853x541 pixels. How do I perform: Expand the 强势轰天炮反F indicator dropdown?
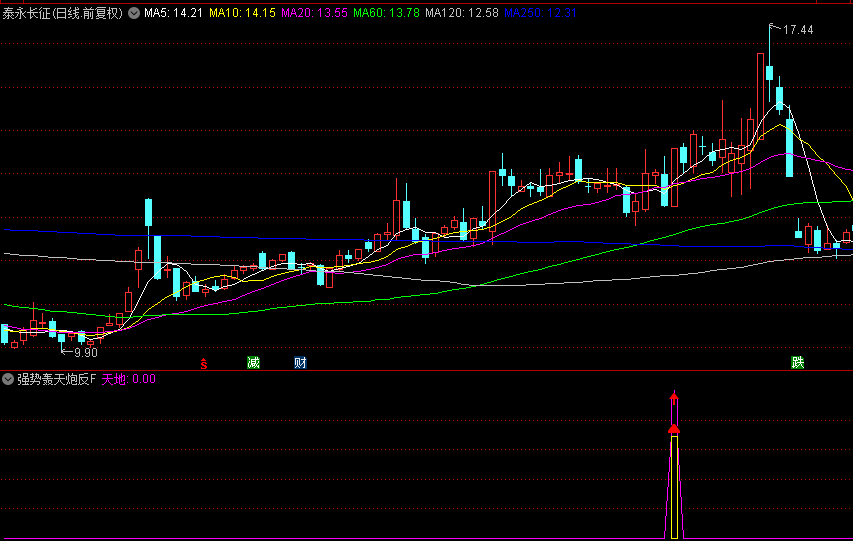click(8, 379)
